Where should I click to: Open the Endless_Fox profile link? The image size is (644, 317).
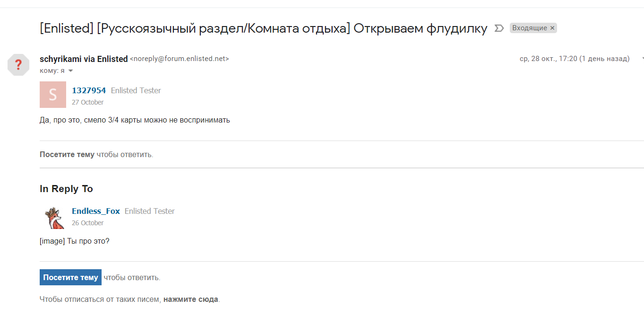pyautogui.click(x=96, y=211)
